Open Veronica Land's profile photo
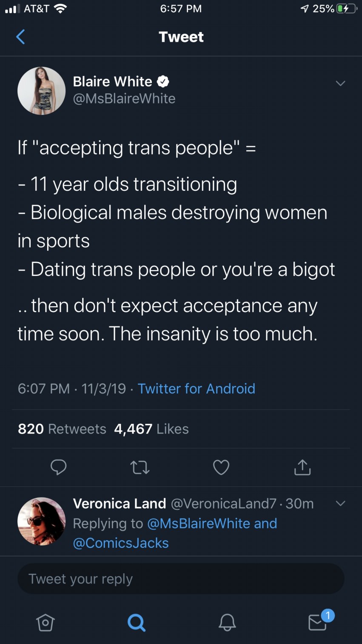 coord(42,521)
